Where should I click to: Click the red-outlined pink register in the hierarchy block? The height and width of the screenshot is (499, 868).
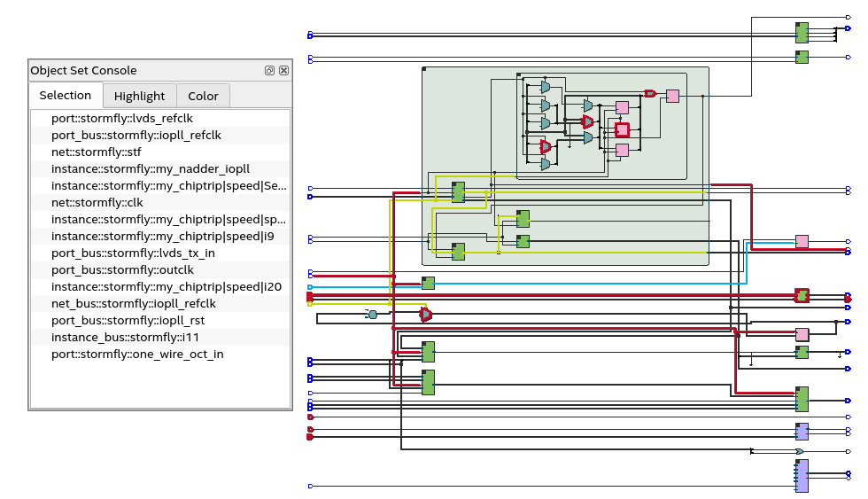point(622,129)
